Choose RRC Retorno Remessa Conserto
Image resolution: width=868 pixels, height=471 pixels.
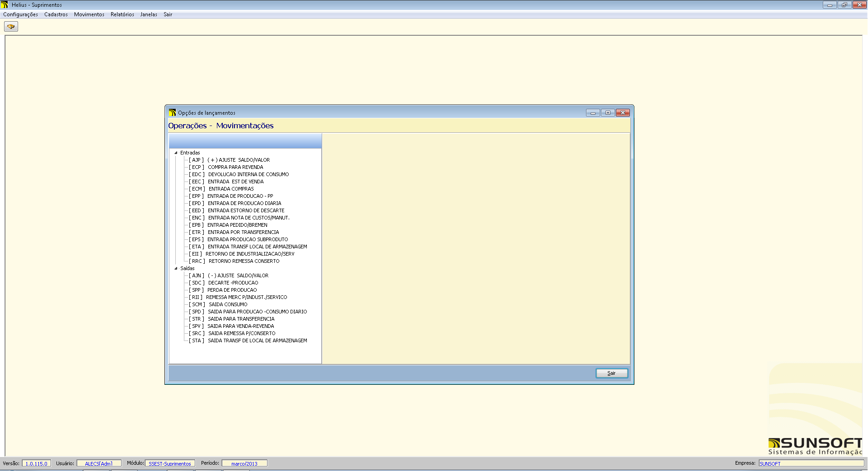[x=244, y=261]
